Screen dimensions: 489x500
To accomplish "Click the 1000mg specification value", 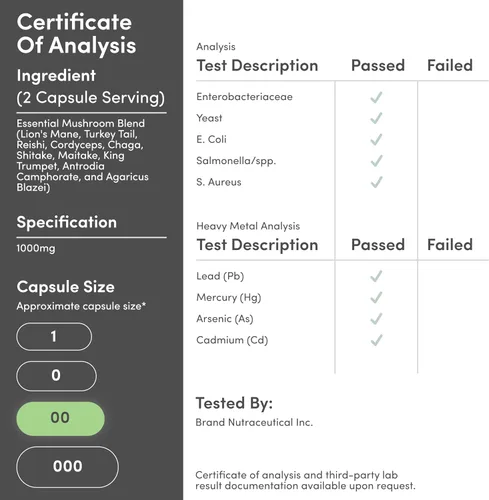I will [x=36, y=248].
